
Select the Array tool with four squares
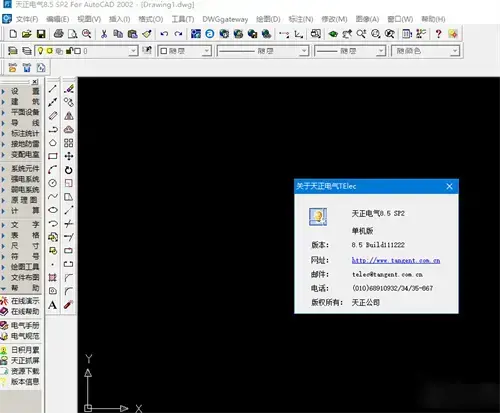tap(69, 143)
